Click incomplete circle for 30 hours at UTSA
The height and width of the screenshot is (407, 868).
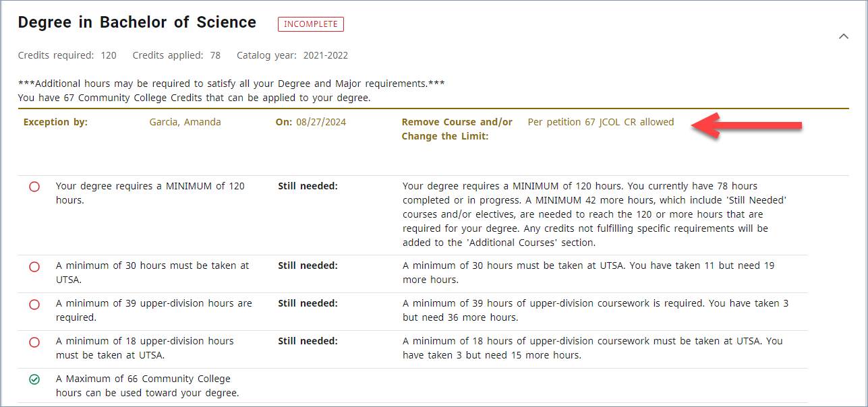click(x=34, y=266)
